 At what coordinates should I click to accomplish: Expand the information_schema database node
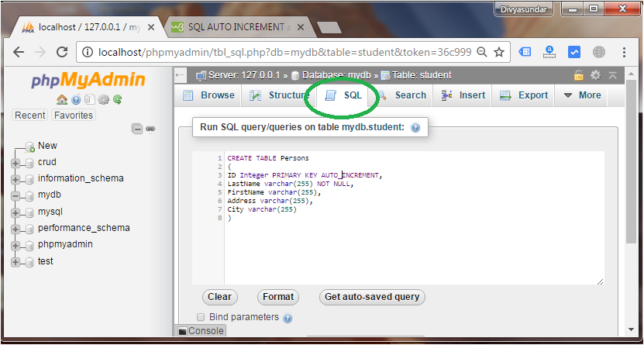pos(15,180)
